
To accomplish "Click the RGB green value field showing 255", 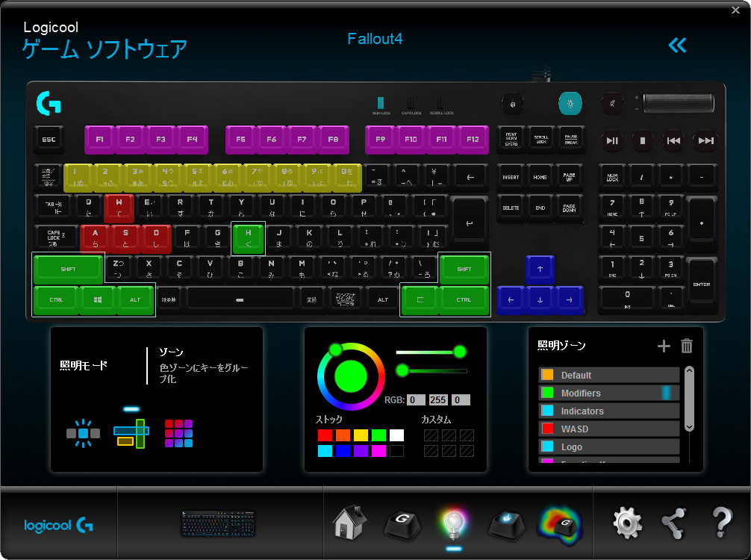I will tap(437, 400).
